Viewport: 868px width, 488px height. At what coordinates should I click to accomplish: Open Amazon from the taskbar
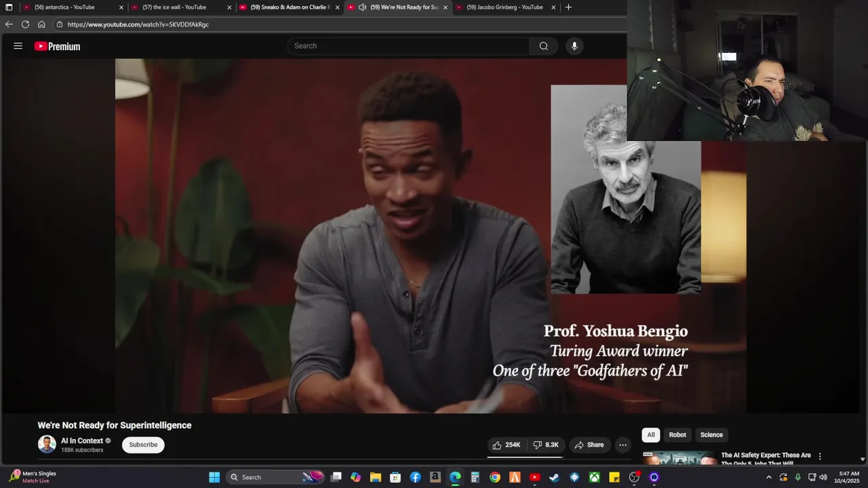click(x=435, y=477)
